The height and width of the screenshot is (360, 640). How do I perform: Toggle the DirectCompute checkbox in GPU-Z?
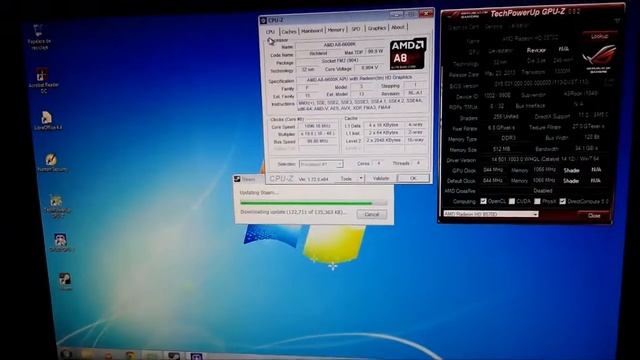[x=563, y=201]
